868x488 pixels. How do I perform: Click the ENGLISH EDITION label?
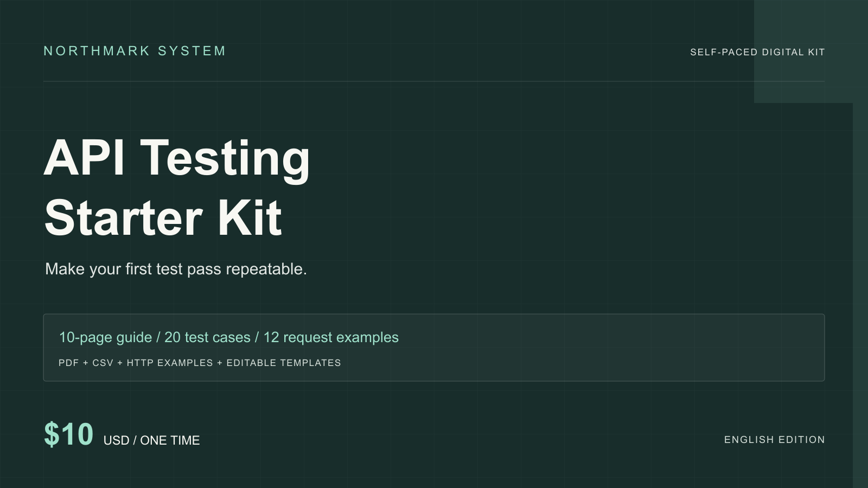(774, 440)
